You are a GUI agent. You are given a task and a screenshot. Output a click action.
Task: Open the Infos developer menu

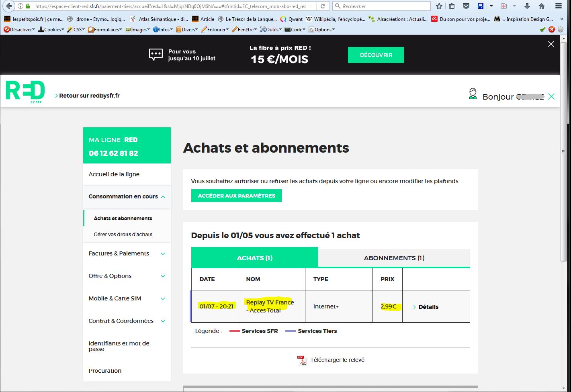164,29
